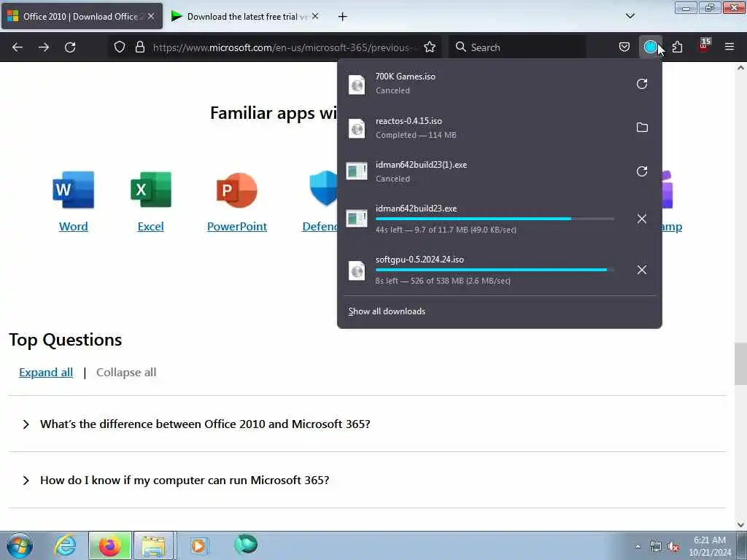Click the idman642build23(1).exe file icon
The height and width of the screenshot is (560, 747).
[x=357, y=171]
